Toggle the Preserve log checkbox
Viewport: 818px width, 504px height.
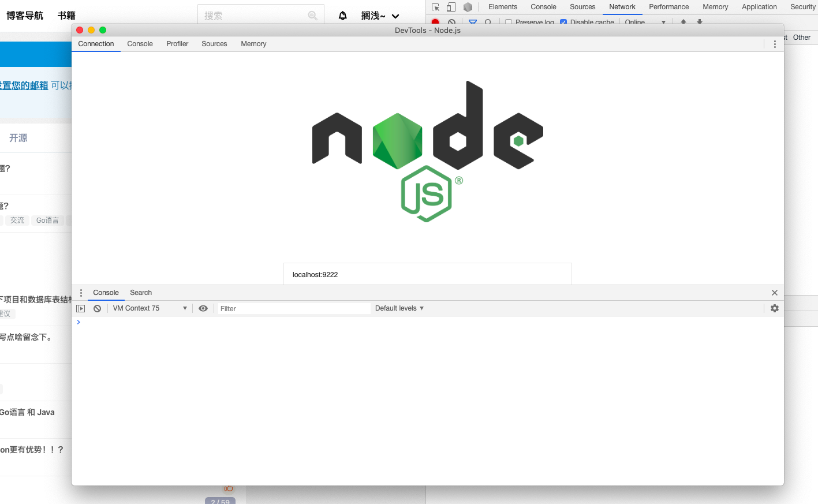[509, 23]
